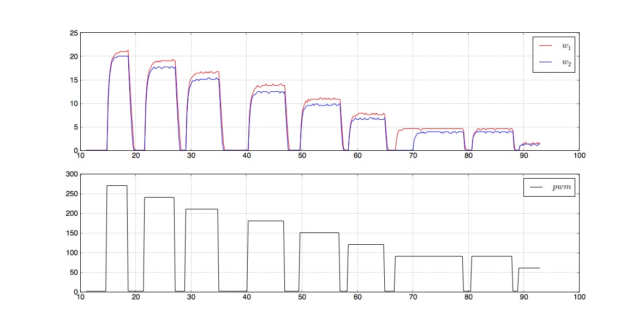Click the final short pwm step near 60
Viewport: 644px width, 324px height.
529,268
